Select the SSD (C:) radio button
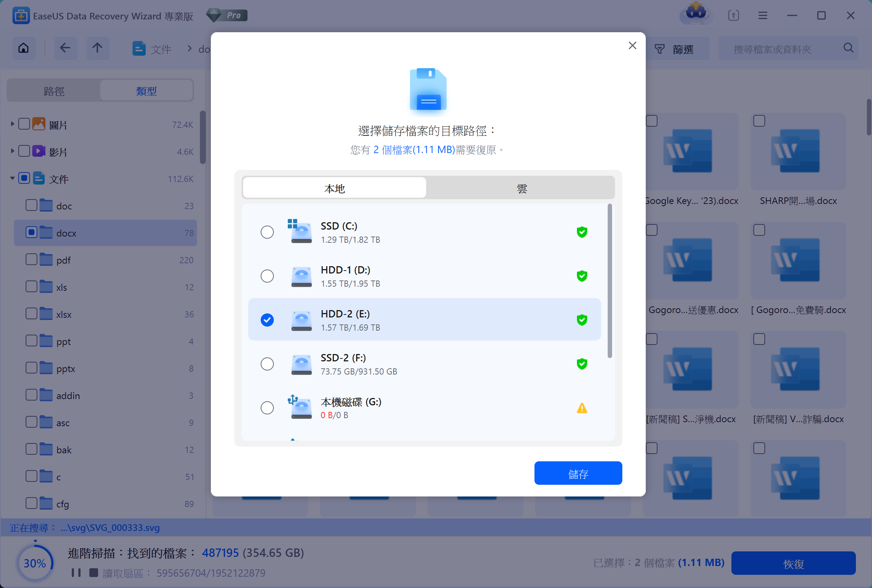The image size is (872, 588). 267,232
